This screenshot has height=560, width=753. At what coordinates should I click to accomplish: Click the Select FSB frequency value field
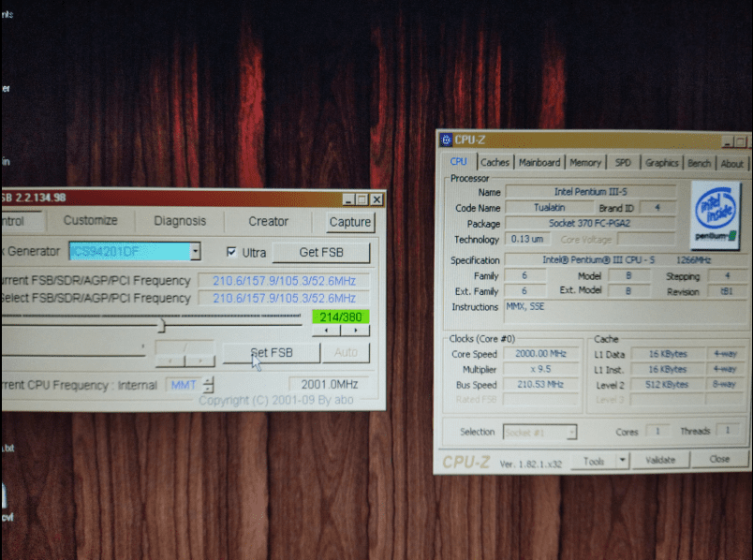(x=284, y=298)
